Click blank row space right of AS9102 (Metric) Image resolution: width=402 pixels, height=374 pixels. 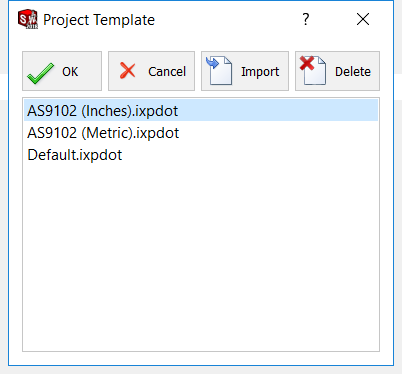pyautogui.click(x=279, y=133)
